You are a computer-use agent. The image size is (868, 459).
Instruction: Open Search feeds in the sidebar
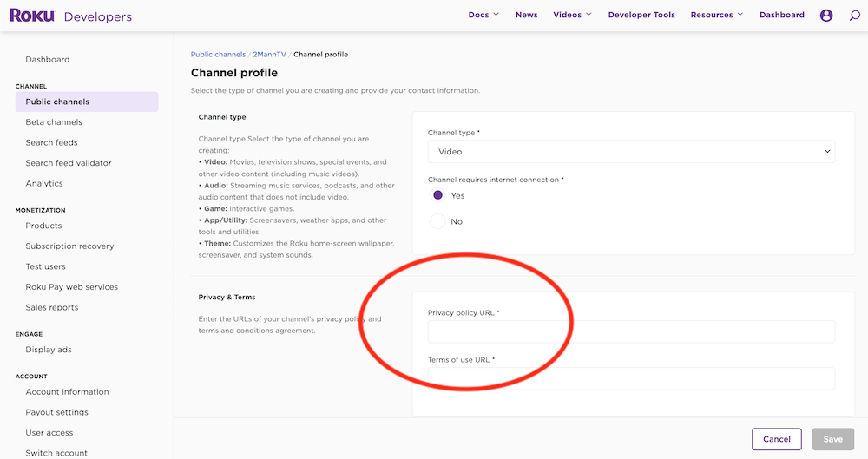tap(51, 143)
